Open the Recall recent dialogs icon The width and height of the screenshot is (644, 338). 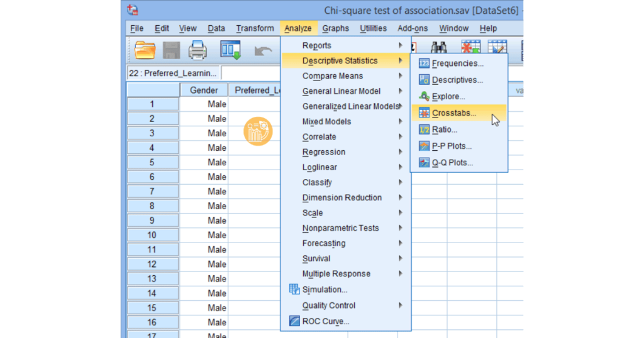230,50
